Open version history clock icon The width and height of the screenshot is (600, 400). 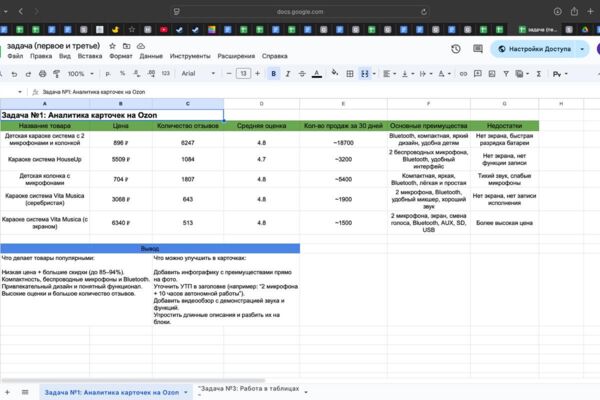coord(455,49)
